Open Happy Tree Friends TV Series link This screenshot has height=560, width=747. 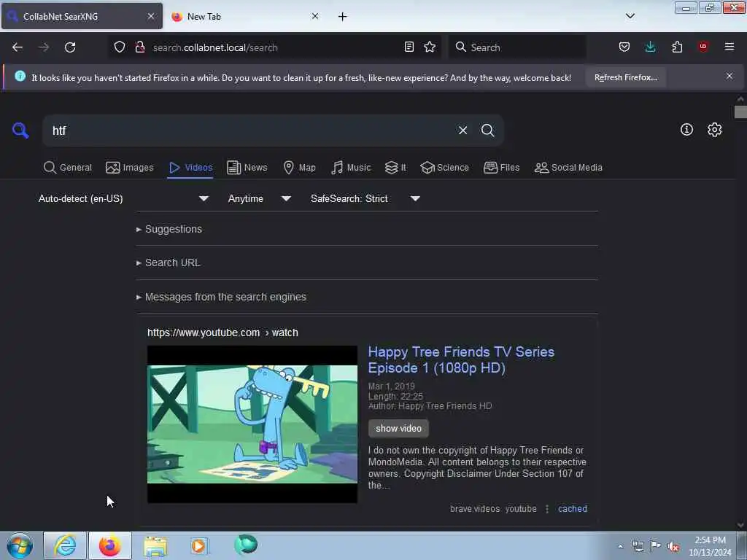[461, 359]
